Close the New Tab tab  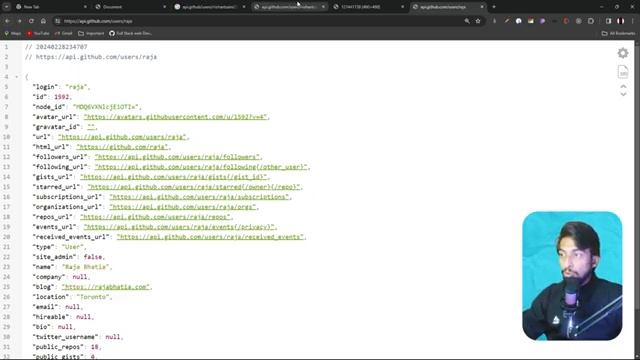tap(85, 7)
